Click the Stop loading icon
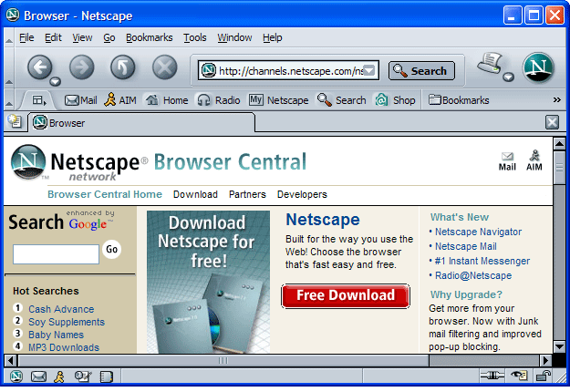 164,67
